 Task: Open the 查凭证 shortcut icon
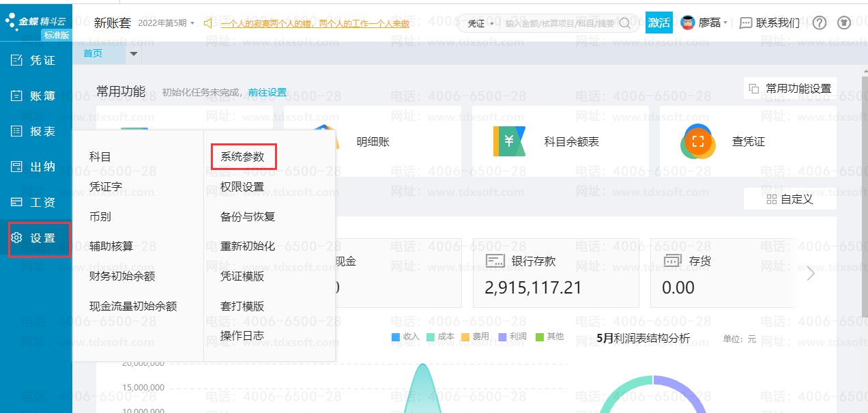pos(697,142)
